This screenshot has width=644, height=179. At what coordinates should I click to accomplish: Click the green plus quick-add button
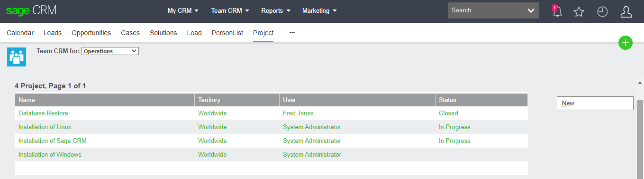(x=626, y=43)
